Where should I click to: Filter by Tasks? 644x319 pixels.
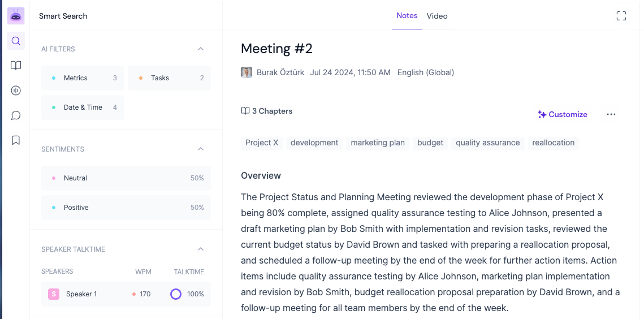(x=170, y=77)
